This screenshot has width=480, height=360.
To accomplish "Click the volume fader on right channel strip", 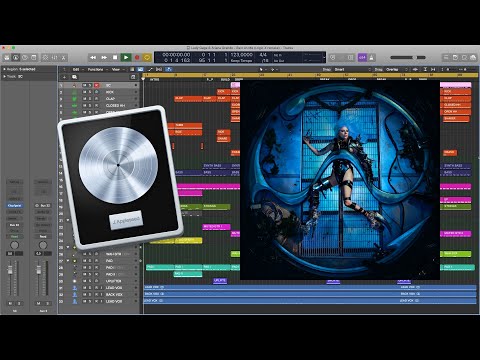I will [39, 270].
